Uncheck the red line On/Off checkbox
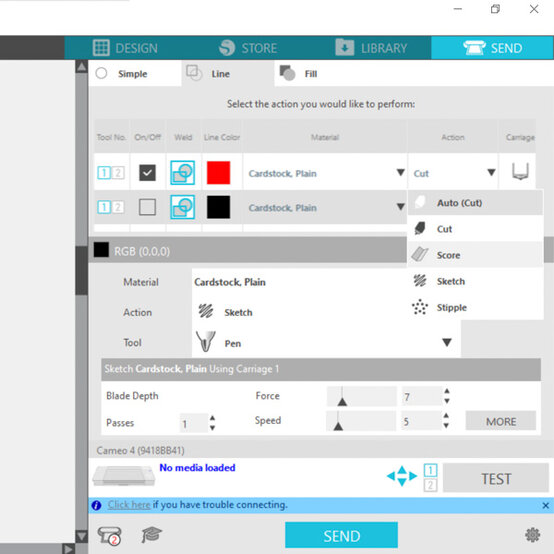Screen dimensions: 554x554 click(147, 173)
